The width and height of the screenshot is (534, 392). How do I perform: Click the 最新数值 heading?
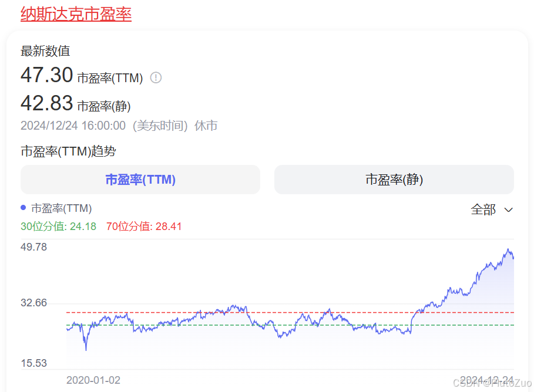tap(45, 51)
